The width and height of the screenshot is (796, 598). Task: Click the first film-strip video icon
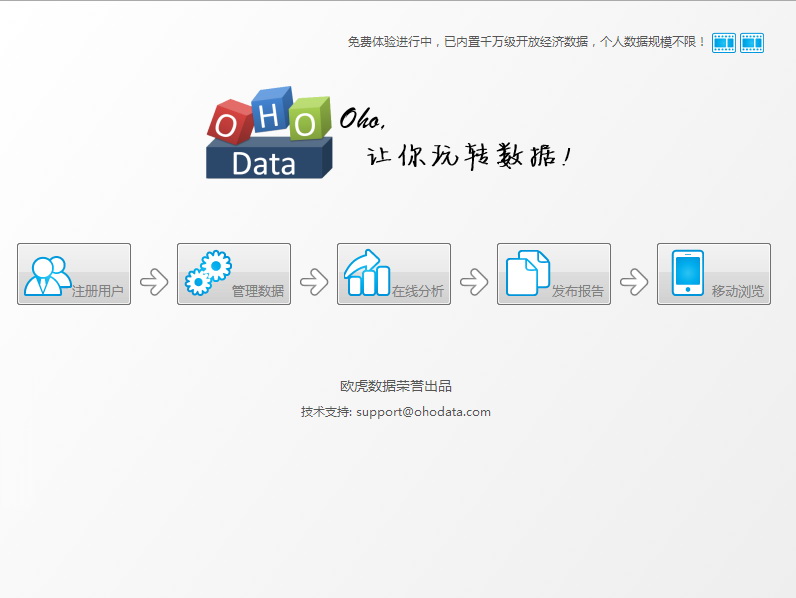[723, 43]
